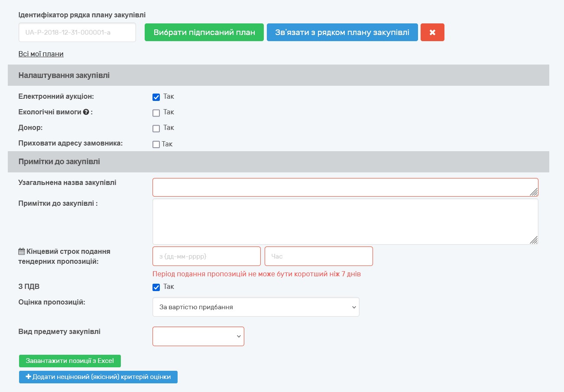Screen dimensions: 564x392
Task: Click Завантажити позиції з Excel button
Action: click(x=70, y=361)
